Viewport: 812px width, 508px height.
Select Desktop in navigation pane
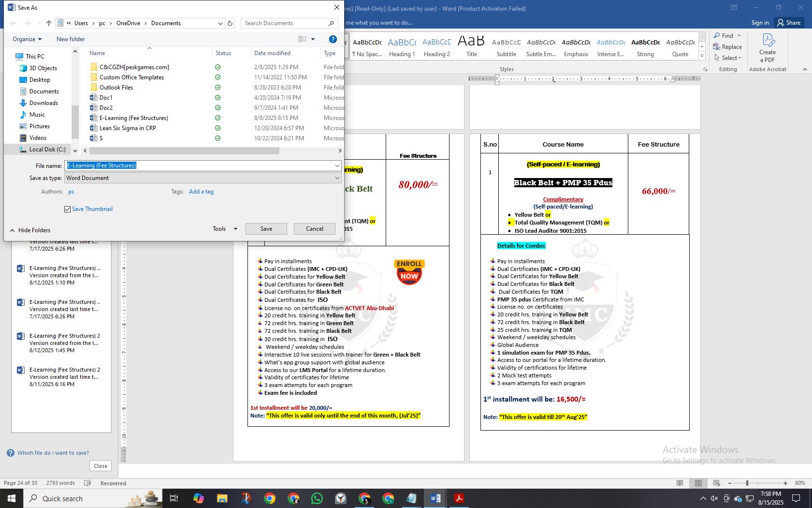(40, 80)
